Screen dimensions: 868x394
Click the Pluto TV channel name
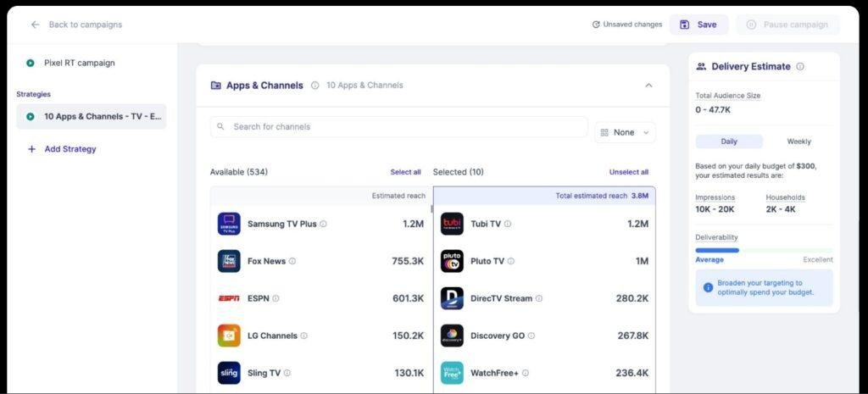[487, 261]
